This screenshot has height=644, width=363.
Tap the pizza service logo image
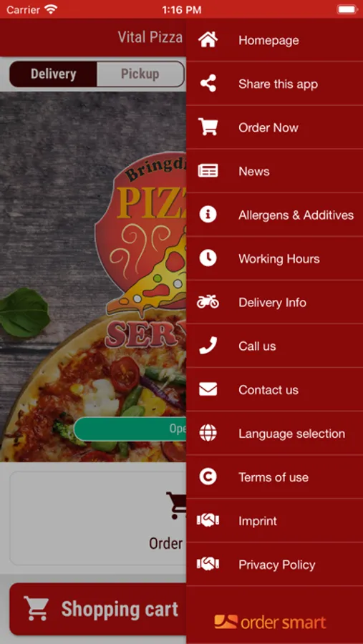pos(140,255)
